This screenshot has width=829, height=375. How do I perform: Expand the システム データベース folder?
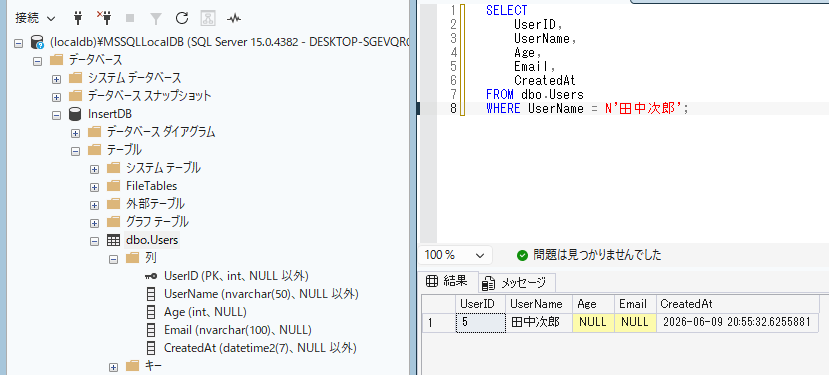(x=57, y=78)
